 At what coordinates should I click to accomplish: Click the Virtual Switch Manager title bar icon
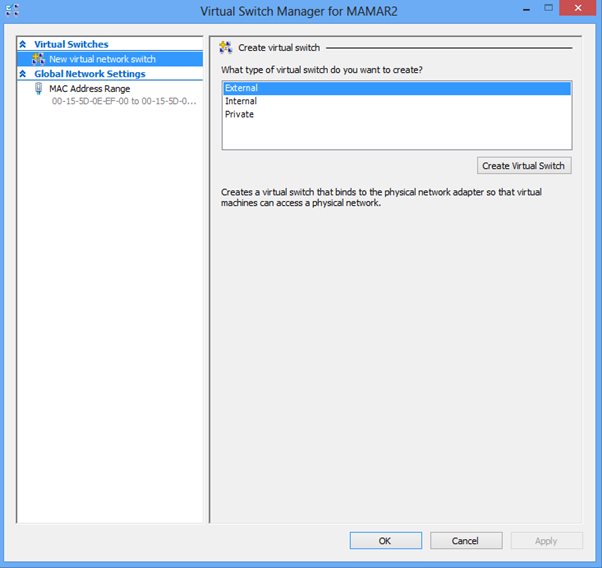tap(13, 11)
